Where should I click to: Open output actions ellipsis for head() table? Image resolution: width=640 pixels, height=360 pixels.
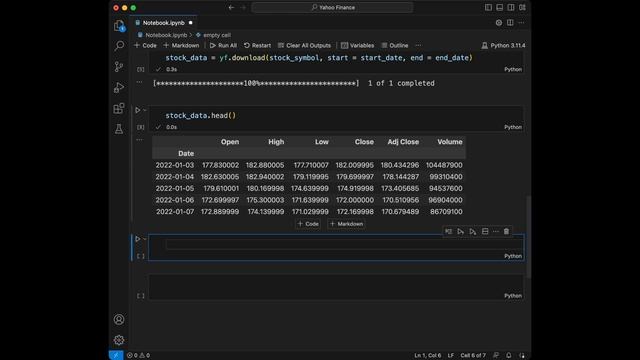tap(140, 140)
